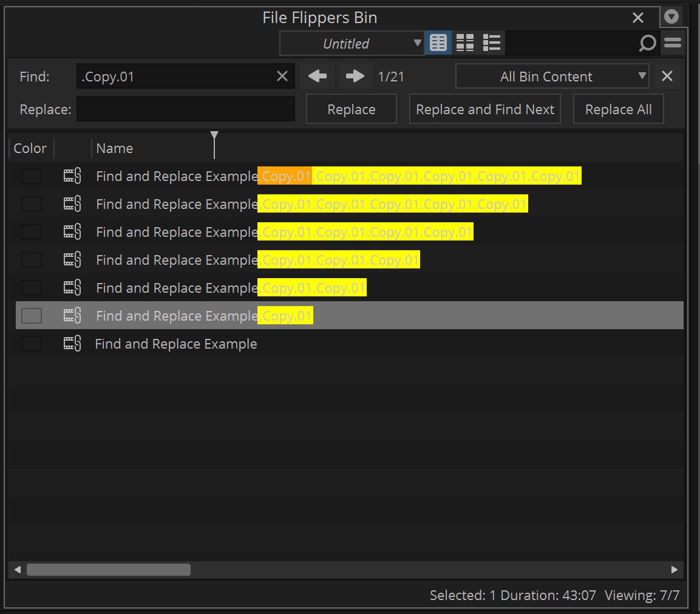
Task: Select sequence name with six Copy.01 suffixes
Action: pos(338,176)
